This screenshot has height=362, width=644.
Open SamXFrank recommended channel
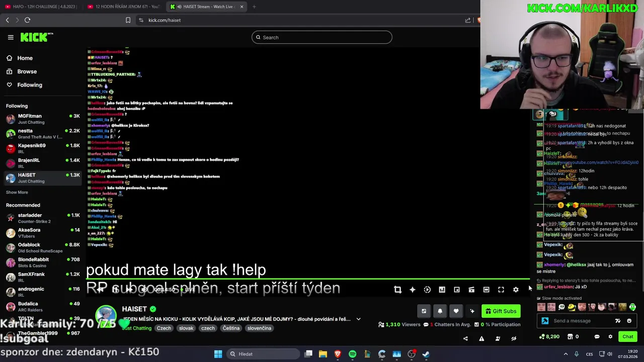pyautogui.click(x=43, y=277)
